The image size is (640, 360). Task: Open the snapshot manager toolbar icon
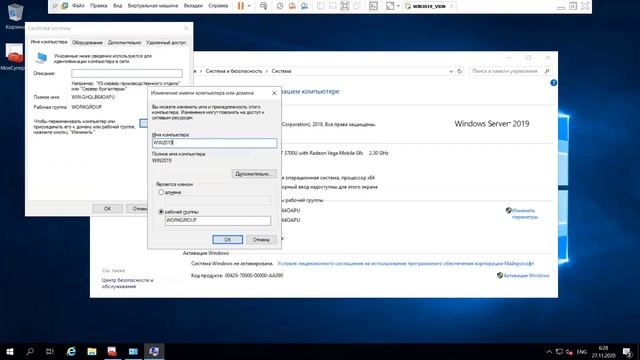point(304,6)
